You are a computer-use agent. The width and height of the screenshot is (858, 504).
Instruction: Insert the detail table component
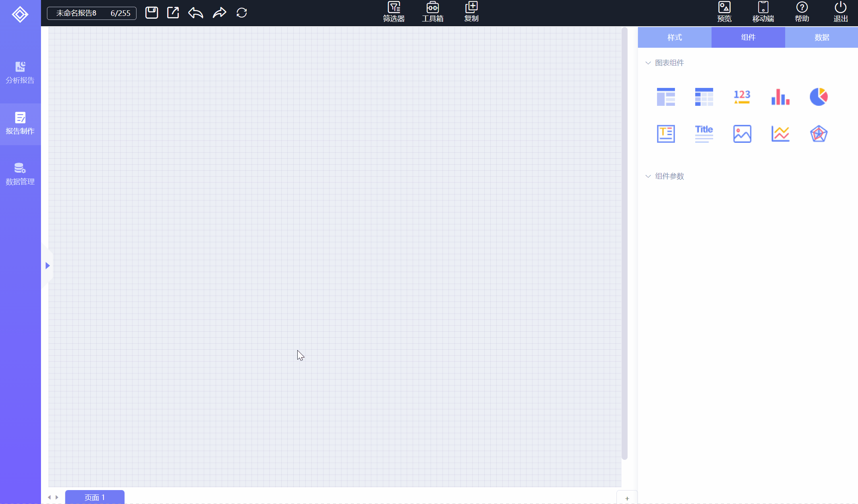(666, 97)
